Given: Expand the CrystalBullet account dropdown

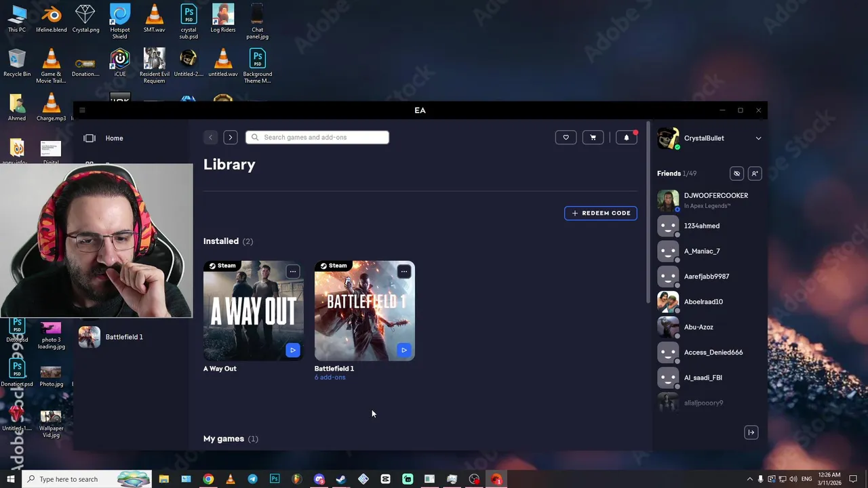Looking at the screenshot, I should click(758, 138).
